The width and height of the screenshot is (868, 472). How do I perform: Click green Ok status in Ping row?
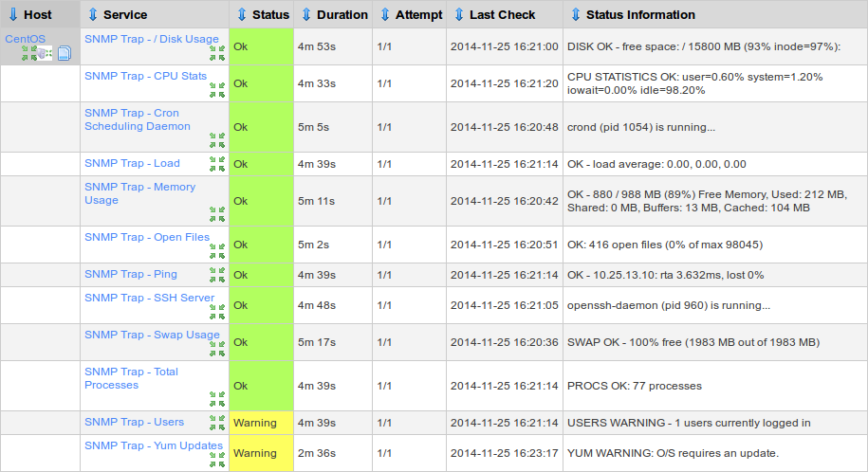tap(261, 275)
